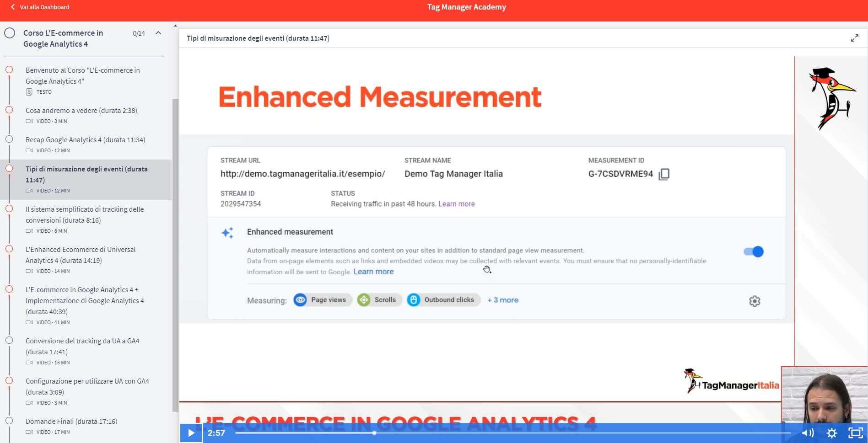Open Enhanced measurement settings gear
This screenshot has height=443, width=868.
(755, 301)
